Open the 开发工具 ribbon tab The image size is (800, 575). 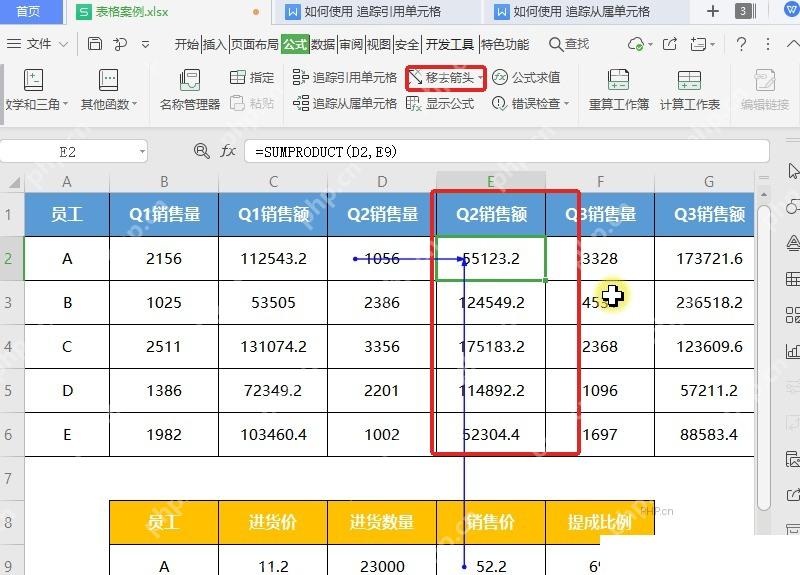pyautogui.click(x=450, y=45)
